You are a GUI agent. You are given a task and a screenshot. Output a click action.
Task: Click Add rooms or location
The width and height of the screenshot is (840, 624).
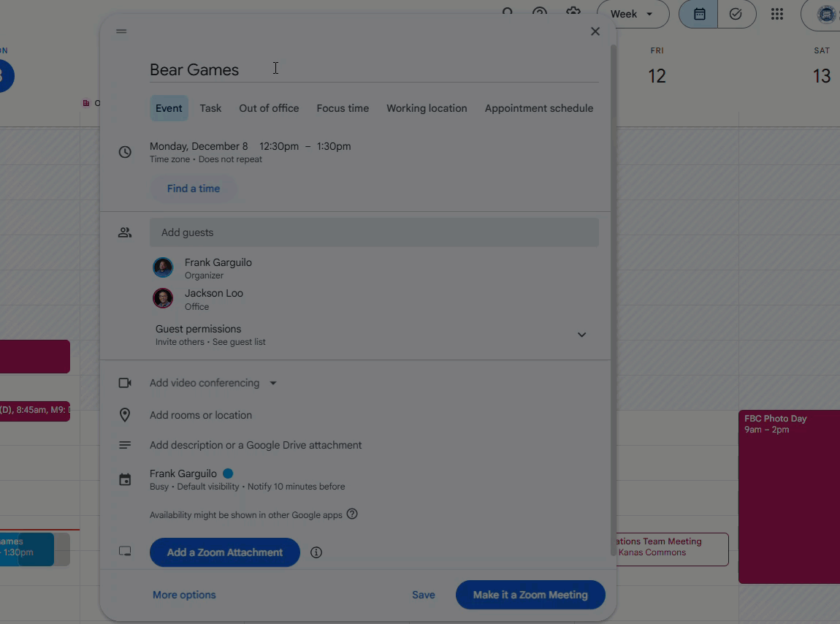coord(201,415)
